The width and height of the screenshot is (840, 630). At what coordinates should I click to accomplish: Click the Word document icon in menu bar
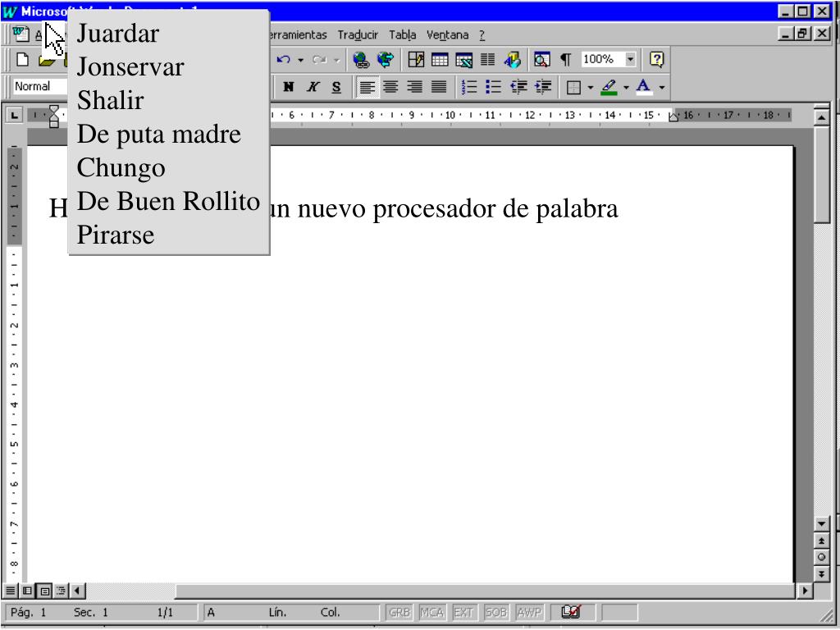tap(21, 34)
